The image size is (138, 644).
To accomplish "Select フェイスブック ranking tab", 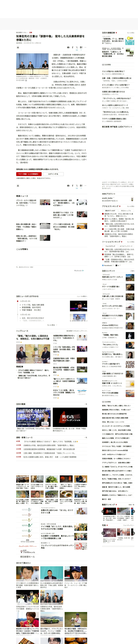I will click(110, 246).
